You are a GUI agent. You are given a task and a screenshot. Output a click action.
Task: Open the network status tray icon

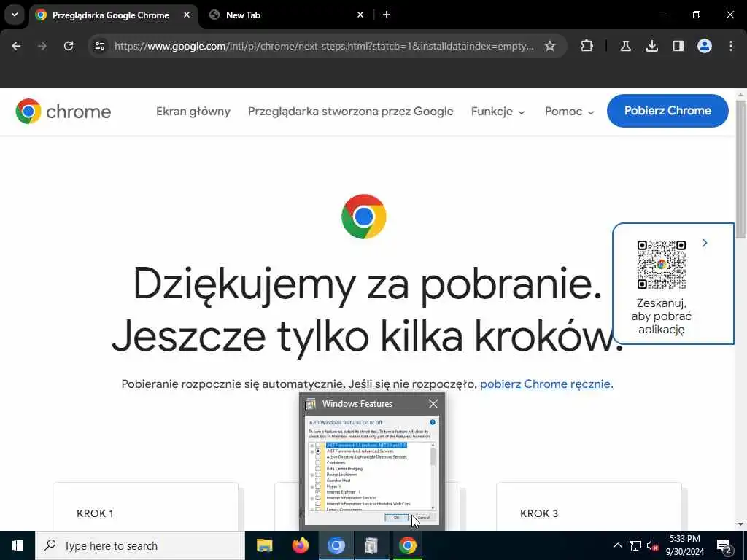tap(635, 545)
